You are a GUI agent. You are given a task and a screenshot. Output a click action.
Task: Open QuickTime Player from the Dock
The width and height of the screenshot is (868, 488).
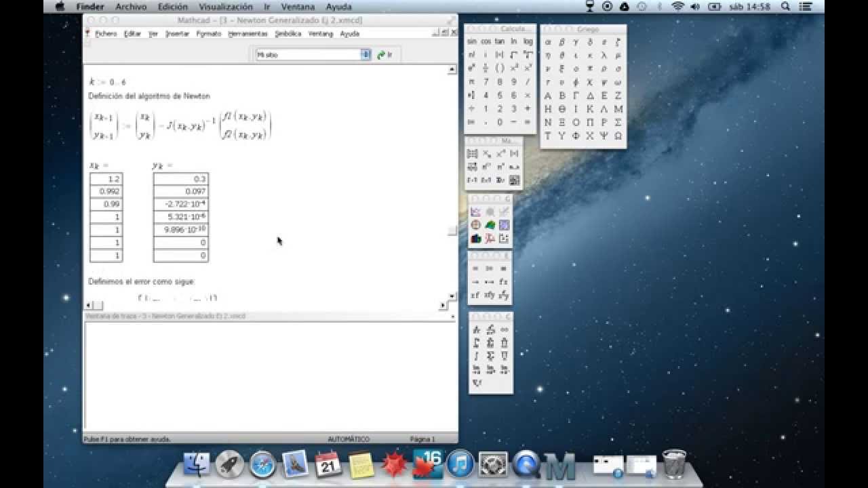(526, 464)
